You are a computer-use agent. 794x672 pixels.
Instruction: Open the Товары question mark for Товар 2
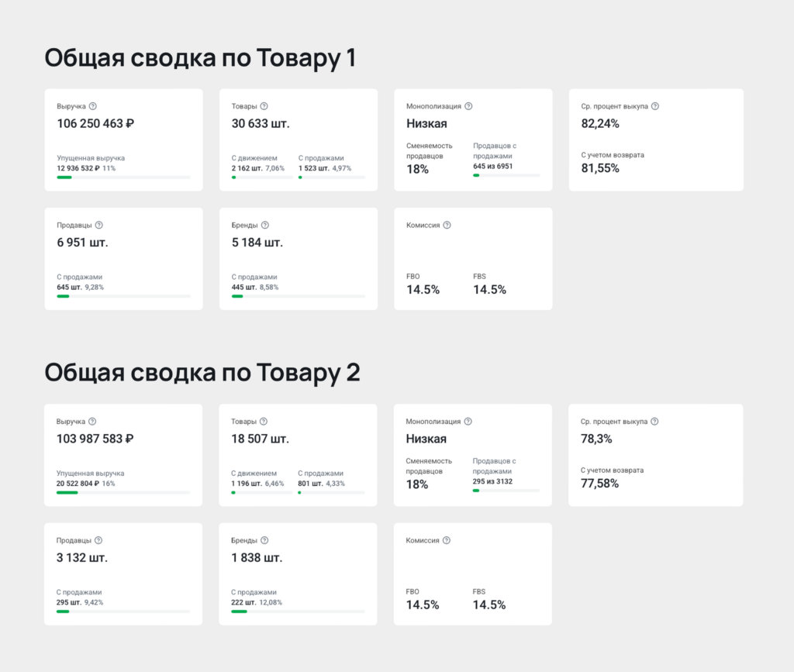tap(264, 422)
